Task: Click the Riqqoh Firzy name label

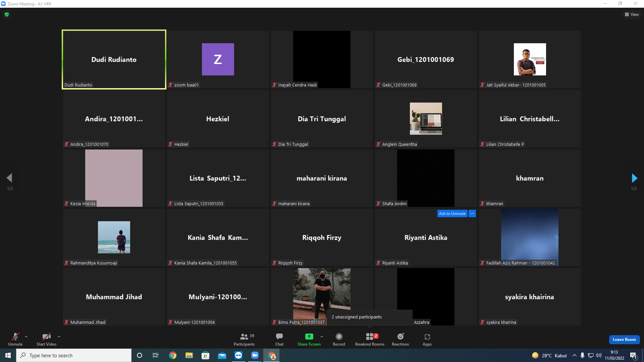Action: (x=290, y=263)
